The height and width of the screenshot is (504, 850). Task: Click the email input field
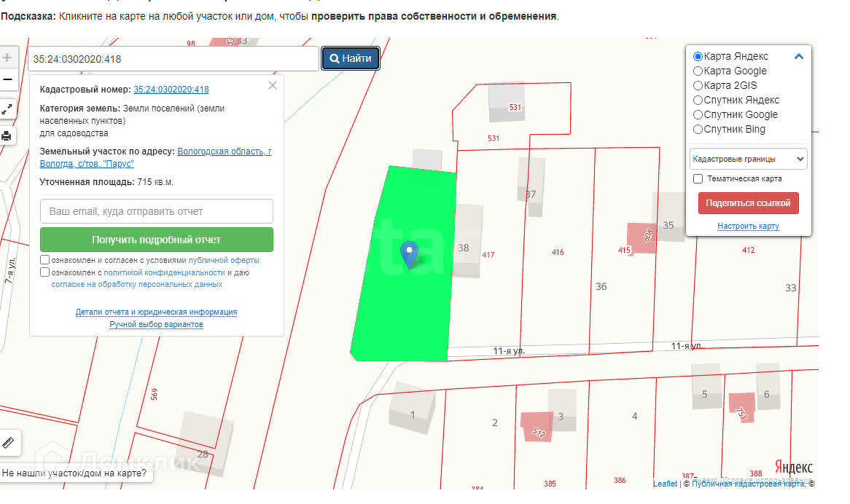click(x=157, y=211)
